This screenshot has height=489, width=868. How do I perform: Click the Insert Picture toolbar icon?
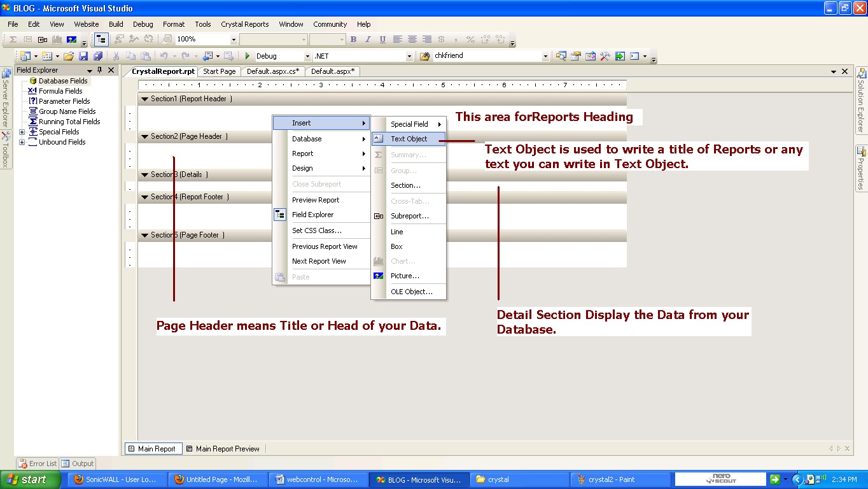(71, 39)
